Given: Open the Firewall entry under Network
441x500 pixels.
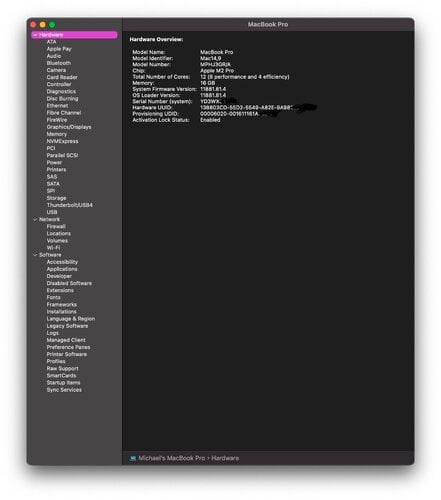Looking at the screenshot, I should point(56,226).
